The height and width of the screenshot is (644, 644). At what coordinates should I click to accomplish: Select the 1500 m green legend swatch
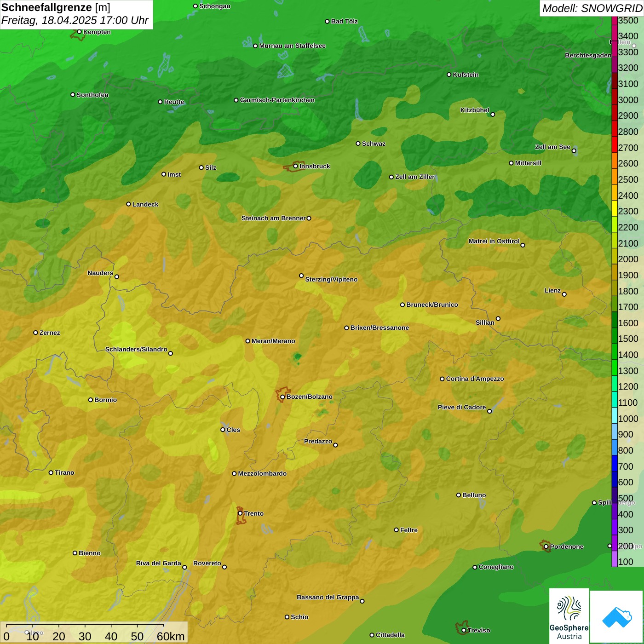click(x=615, y=336)
